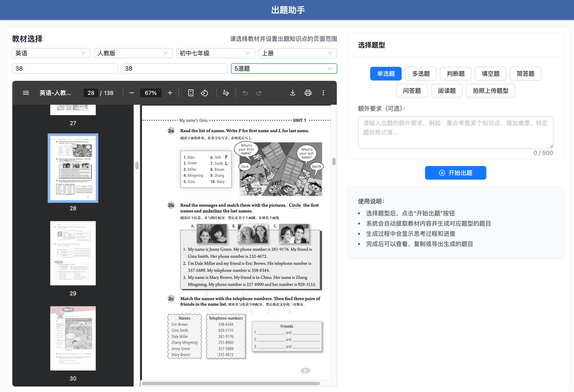The image size is (574, 392).
Task: Click the redo arrow icon
Action: (x=259, y=93)
